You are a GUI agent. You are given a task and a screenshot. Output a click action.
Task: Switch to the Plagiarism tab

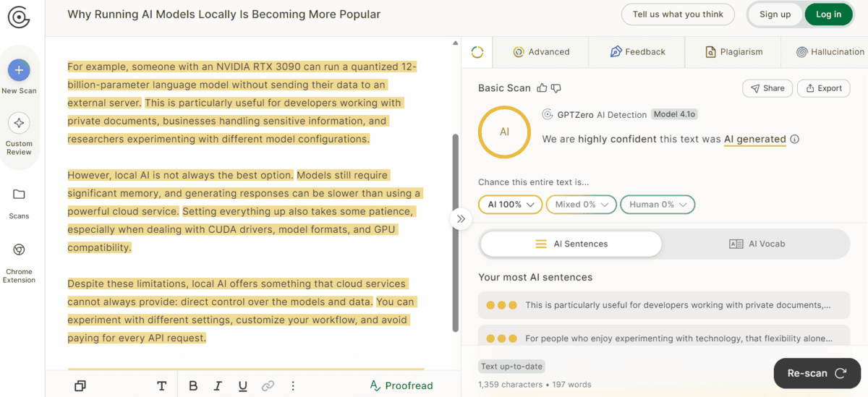[x=733, y=52]
